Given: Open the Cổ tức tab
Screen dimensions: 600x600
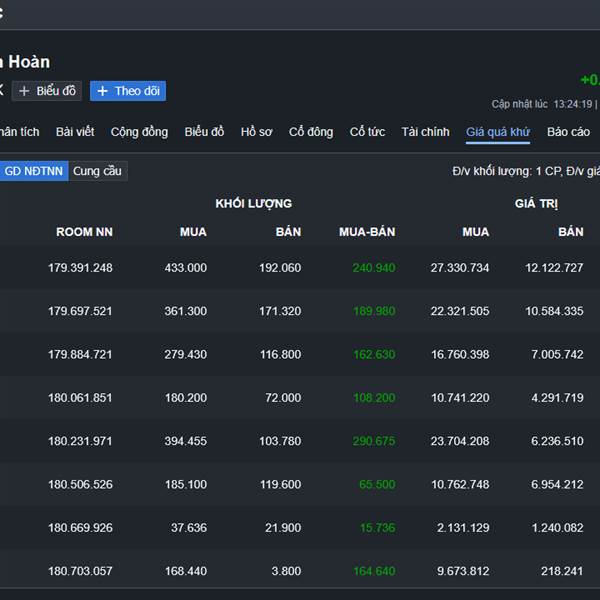Looking at the screenshot, I should point(367,132).
